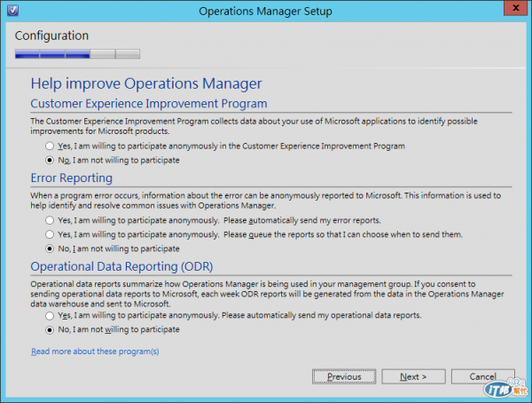Click the Operations Manager Setup window title text
Viewport: 532px width, 403px height.
click(x=265, y=11)
